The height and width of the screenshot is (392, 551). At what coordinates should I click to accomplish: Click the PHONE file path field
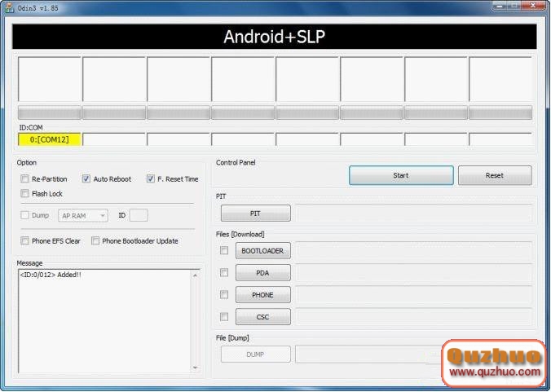pyautogui.click(x=413, y=295)
